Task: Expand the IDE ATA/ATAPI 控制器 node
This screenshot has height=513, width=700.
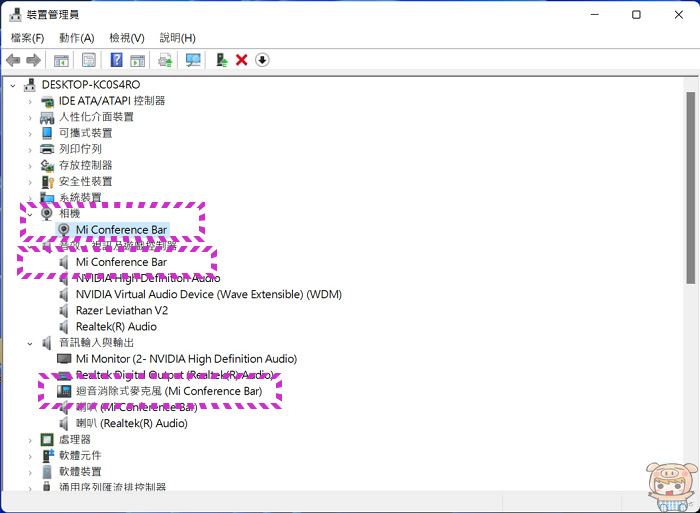Action: (x=30, y=102)
